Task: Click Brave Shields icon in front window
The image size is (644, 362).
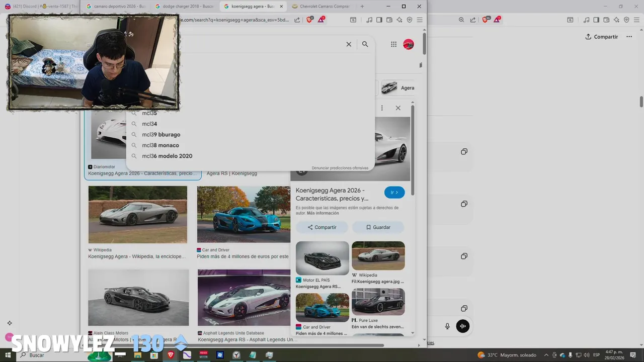Action: click(x=309, y=20)
